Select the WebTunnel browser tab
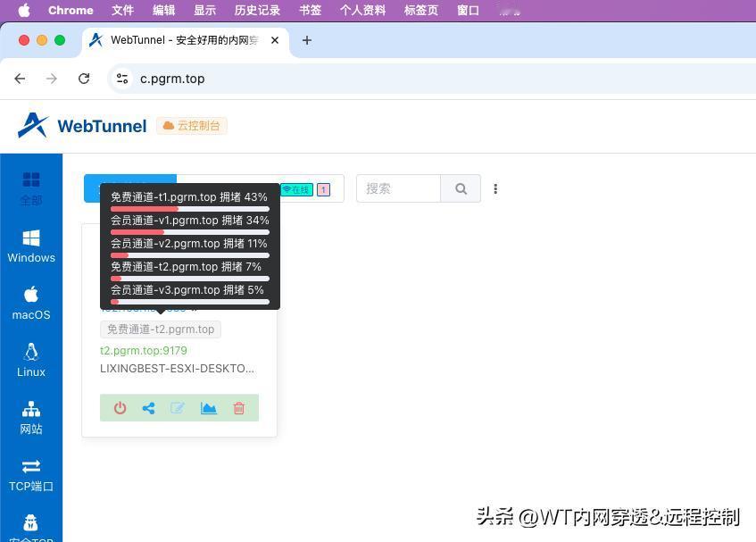 click(185, 40)
